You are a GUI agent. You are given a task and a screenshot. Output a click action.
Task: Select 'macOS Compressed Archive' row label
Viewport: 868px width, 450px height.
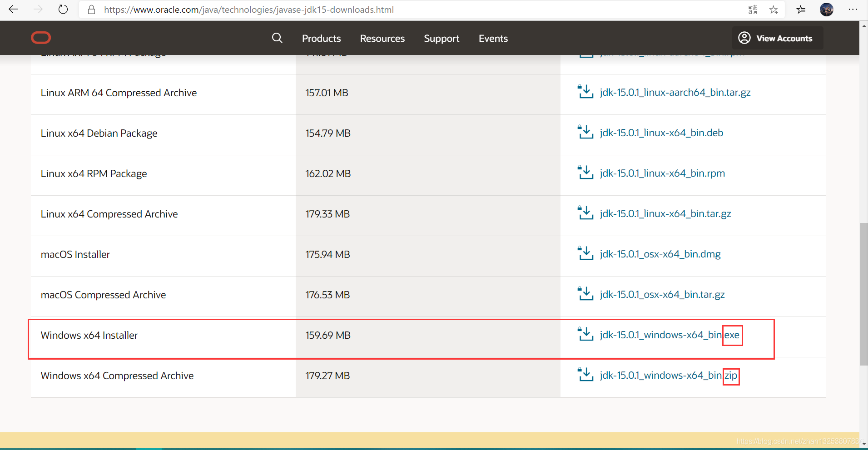[103, 295]
